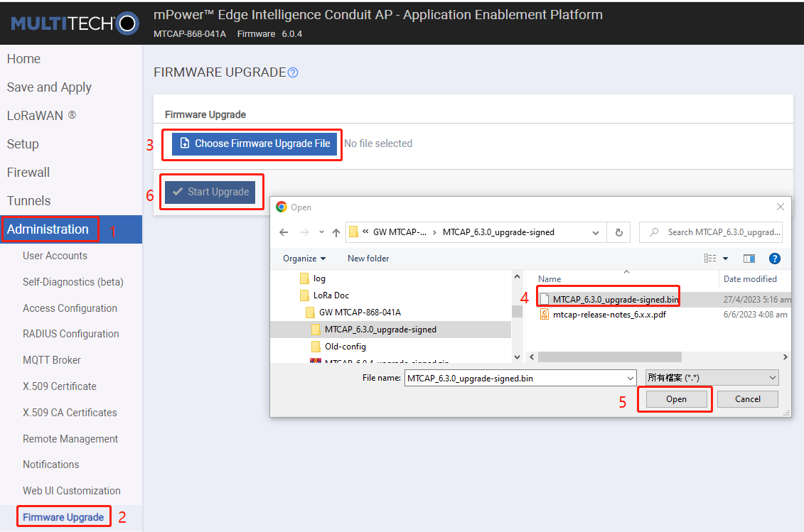
Task: Click the file dialog blue help icon
Action: (x=774, y=259)
